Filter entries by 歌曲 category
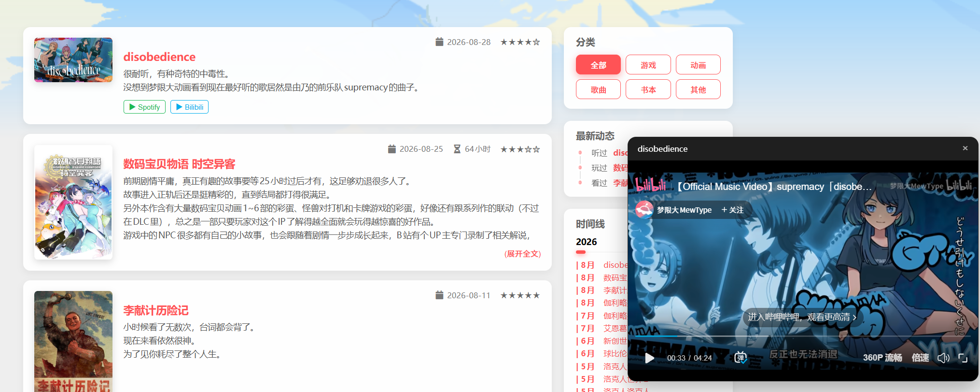The image size is (980, 392). tap(598, 89)
